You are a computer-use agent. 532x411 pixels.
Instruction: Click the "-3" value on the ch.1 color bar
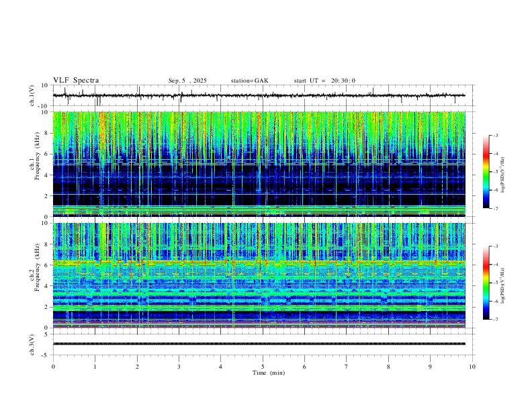[496, 135]
